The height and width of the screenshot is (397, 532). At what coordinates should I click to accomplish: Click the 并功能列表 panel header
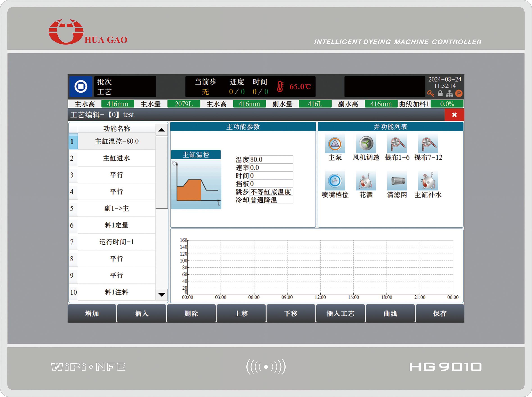click(391, 127)
